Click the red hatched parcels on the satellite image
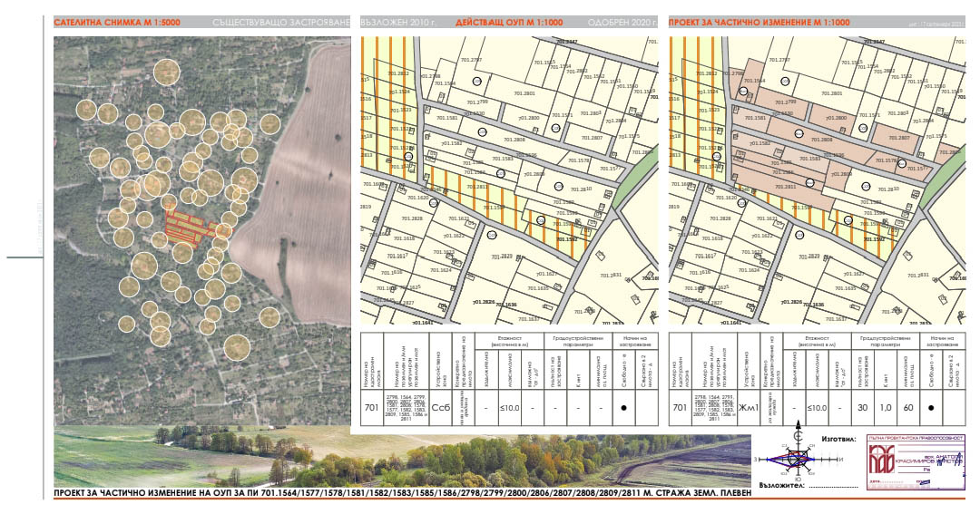This screenshot has height=514, width=980. point(196,228)
